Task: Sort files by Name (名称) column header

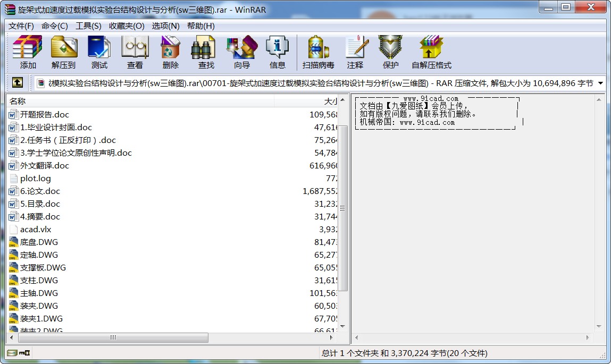Action: click(x=140, y=101)
